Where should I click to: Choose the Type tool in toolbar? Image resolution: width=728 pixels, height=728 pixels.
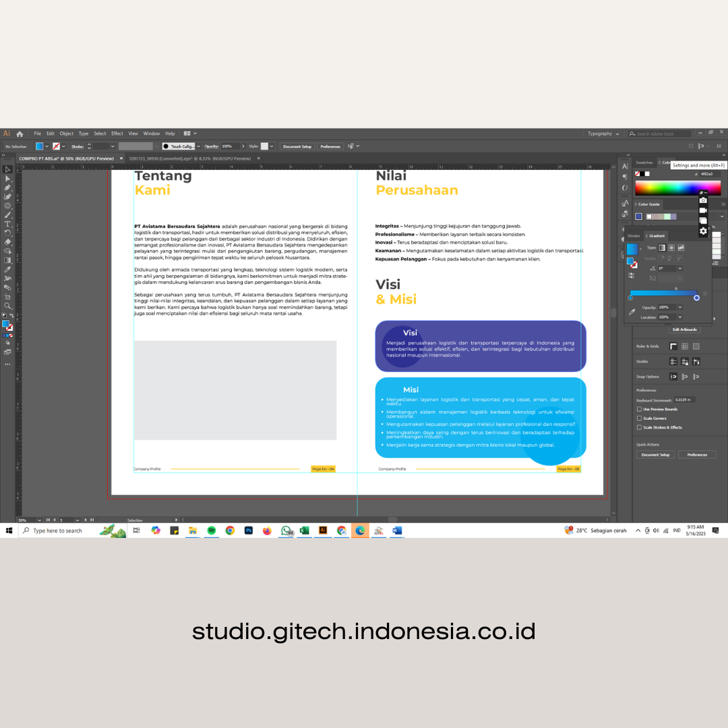click(x=7, y=224)
